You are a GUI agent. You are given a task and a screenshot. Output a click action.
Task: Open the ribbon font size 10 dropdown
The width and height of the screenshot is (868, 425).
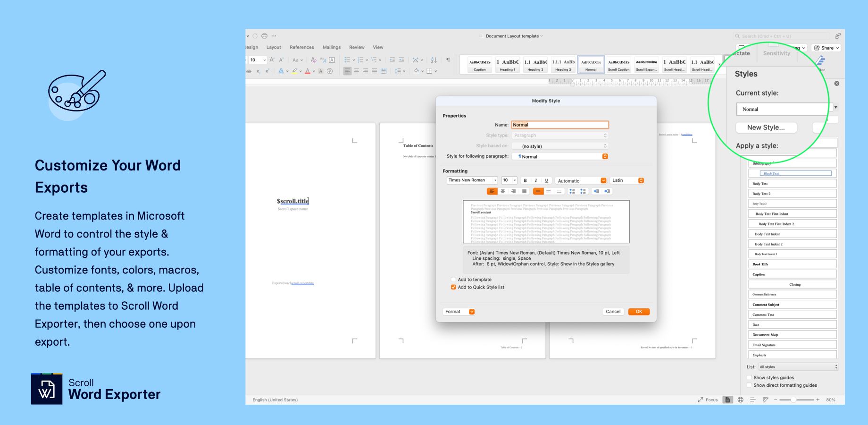pyautogui.click(x=264, y=60)
